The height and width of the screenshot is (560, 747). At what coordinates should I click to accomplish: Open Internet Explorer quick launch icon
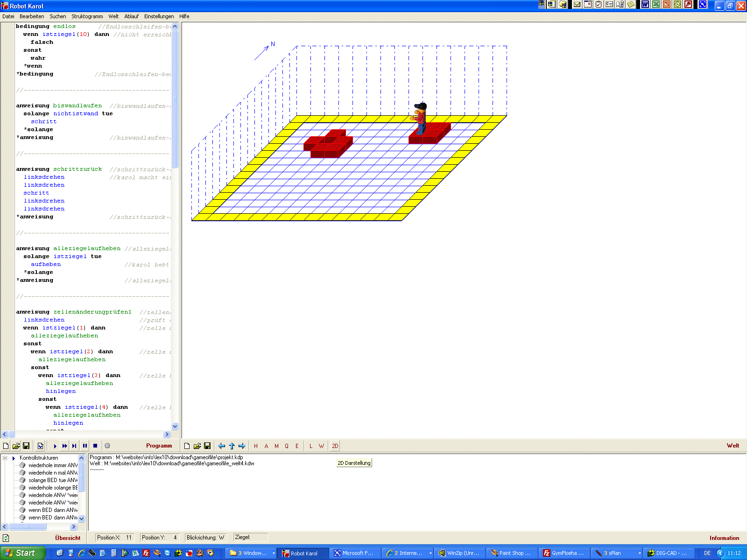(82, 553)
